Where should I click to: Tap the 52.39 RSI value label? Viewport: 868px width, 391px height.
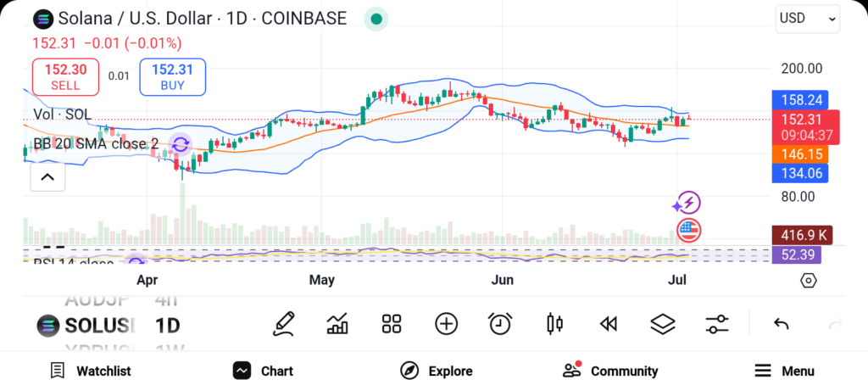pyautogui.click(x=797, y=254)
